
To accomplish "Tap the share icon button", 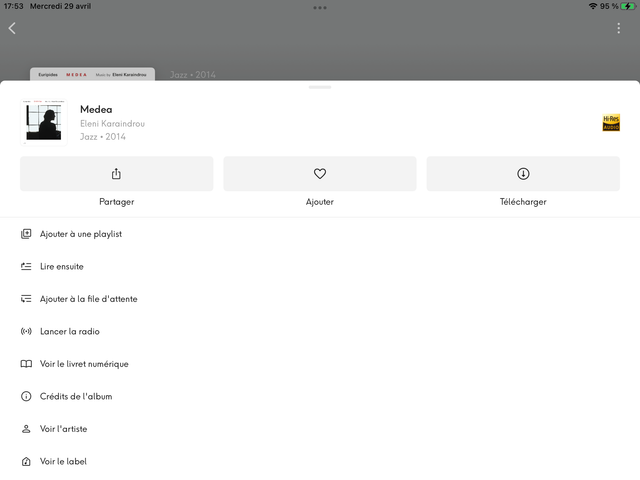I will [117, 173].
